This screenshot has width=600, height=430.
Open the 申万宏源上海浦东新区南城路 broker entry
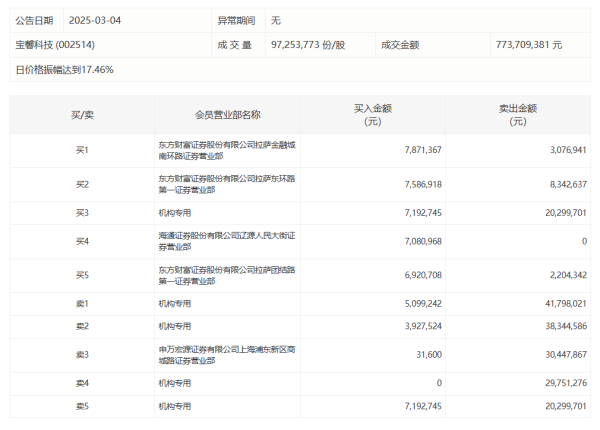pyautogui.click(x=227, y=354)
